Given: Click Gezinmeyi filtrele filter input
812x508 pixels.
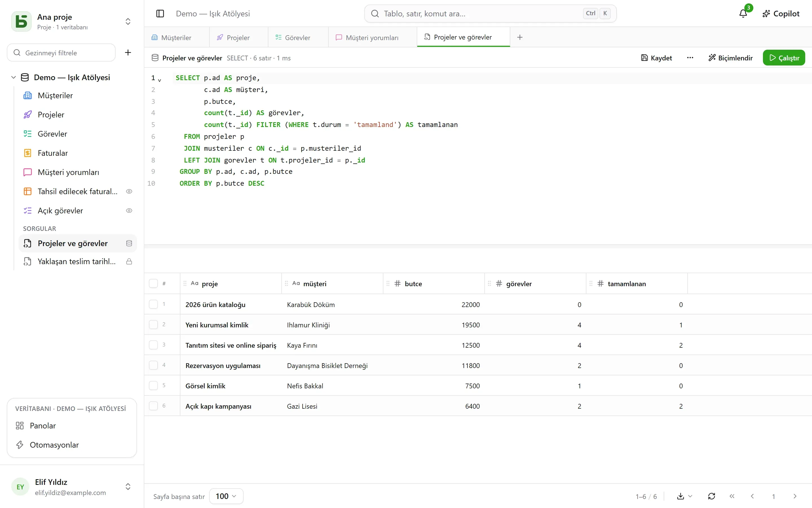Looking at the screenshot, I should pyautogui.click(x=61, y=52).
